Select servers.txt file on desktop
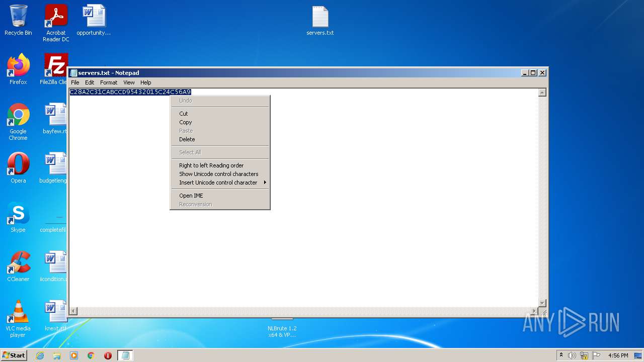Viewport: 644px width, 362px height. point(320,21)
